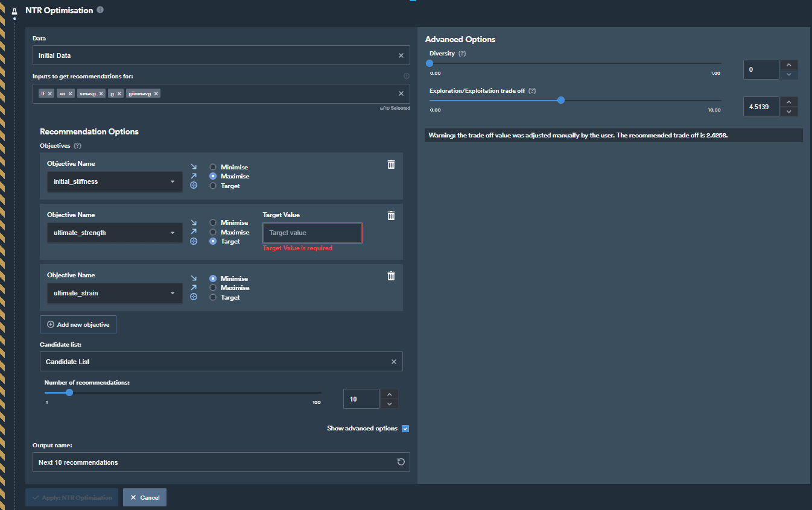Decrease trade off value with down arrow
This screenshot has height=510, width=812.
pos(789,112)
